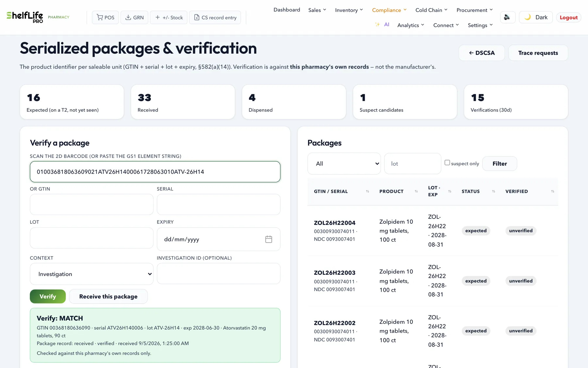Go to Dashboard

287,10
